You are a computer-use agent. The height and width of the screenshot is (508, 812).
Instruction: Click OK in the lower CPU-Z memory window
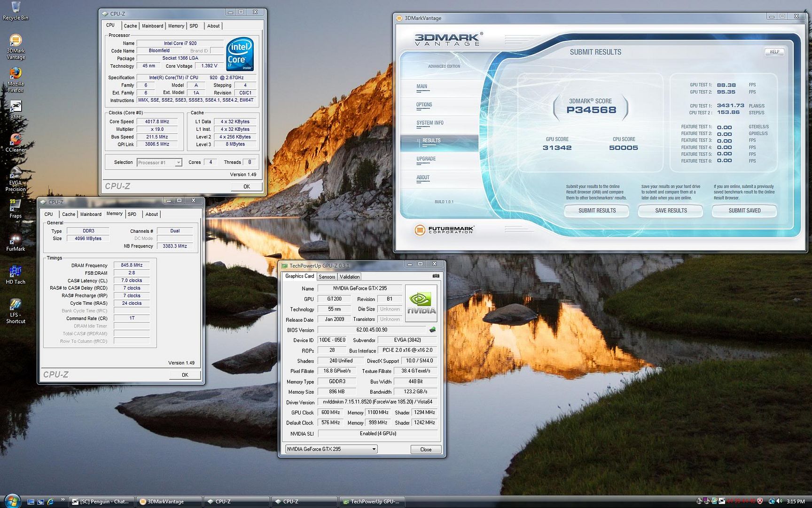185,375
